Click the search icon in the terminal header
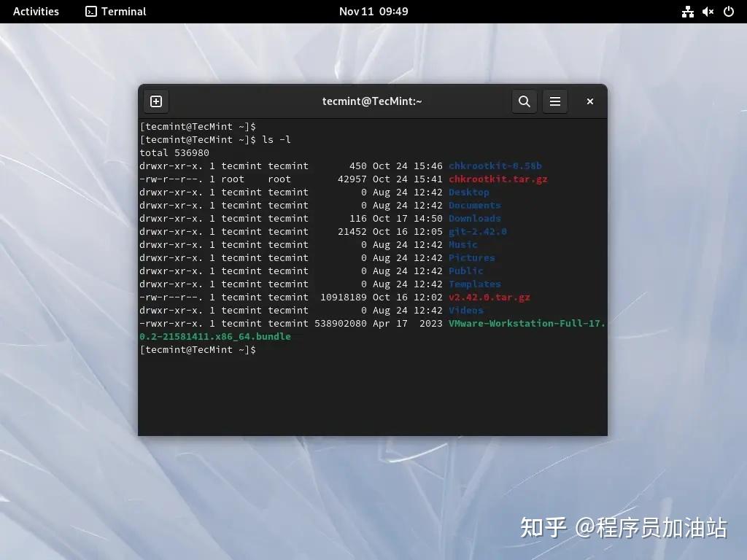This screenshot has width=747, height=560. 524,101
